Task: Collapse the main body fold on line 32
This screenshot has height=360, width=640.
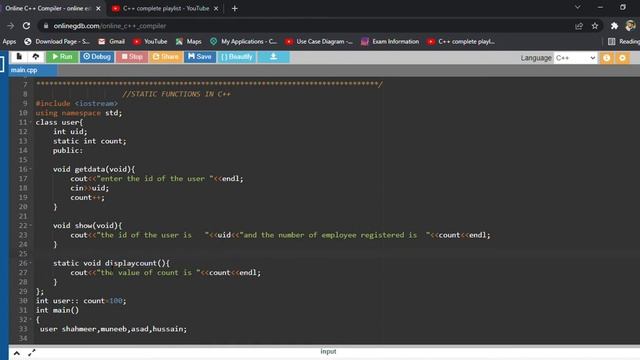Action: tap(30, 320)
